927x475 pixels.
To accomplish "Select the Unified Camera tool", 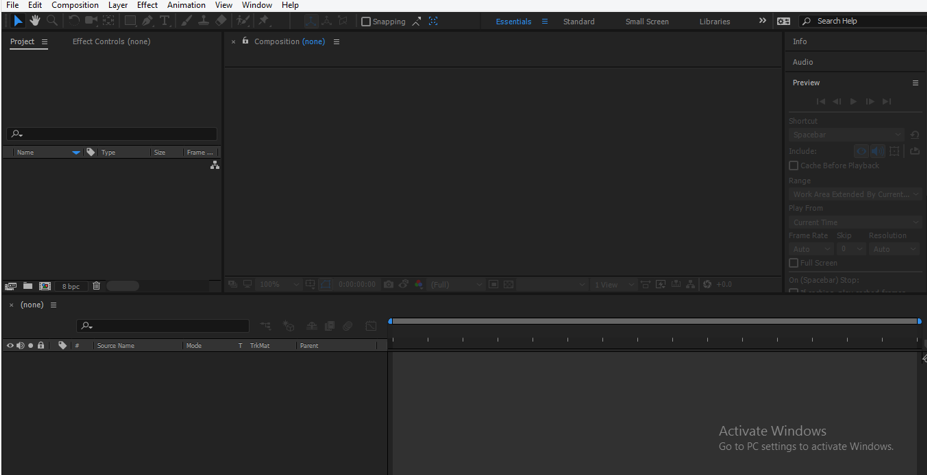I will click(91, 21).
